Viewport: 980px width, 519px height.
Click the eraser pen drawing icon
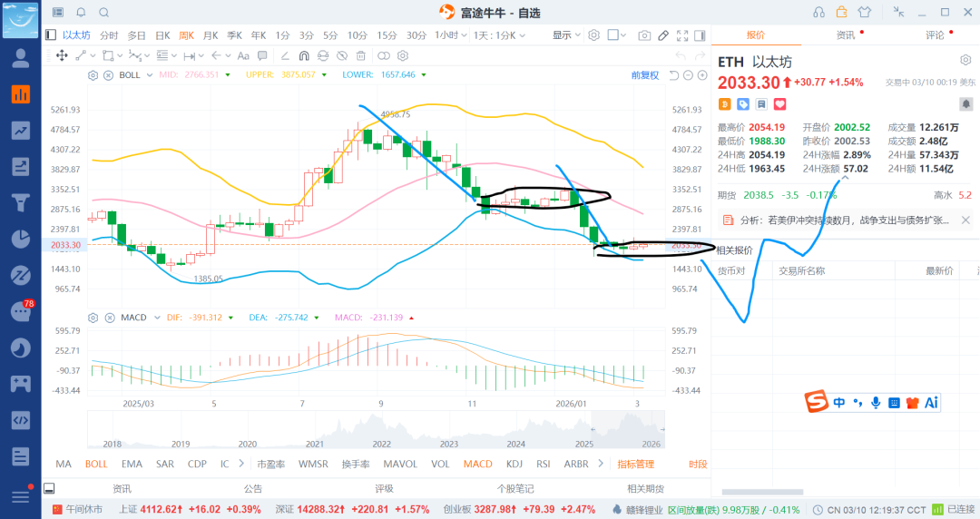pyautogui.click(x=663, y=35)
